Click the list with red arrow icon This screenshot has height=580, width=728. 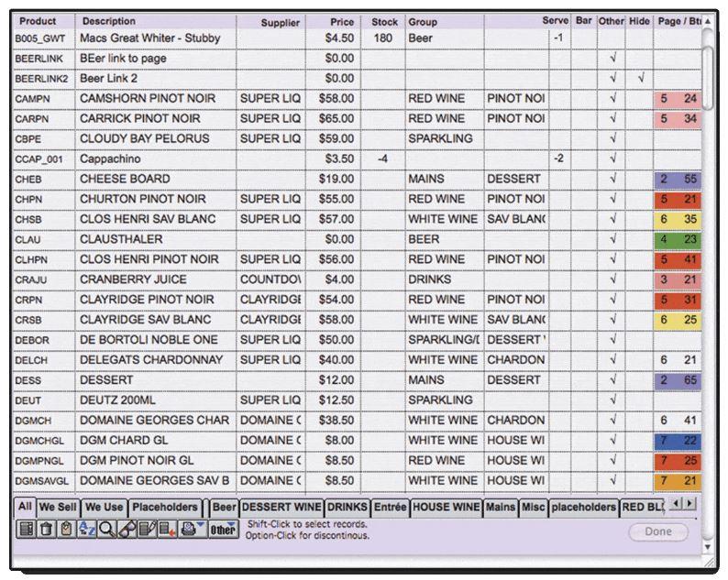[167, 529]
